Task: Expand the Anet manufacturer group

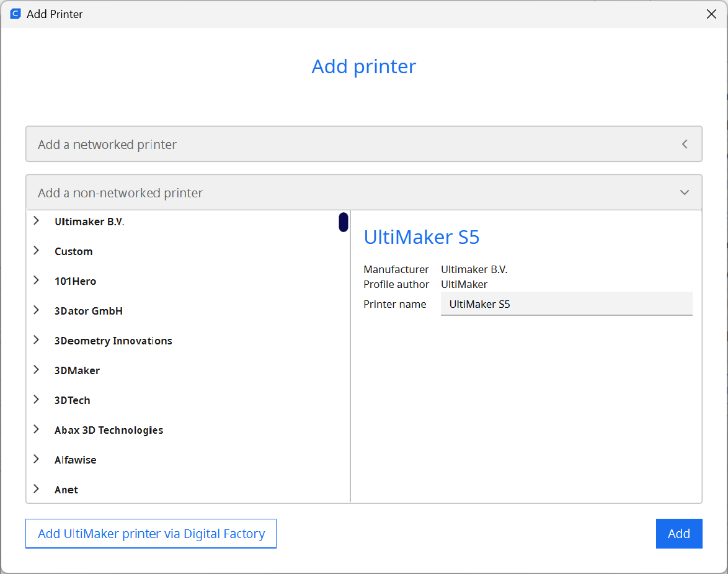Action: 36,488
